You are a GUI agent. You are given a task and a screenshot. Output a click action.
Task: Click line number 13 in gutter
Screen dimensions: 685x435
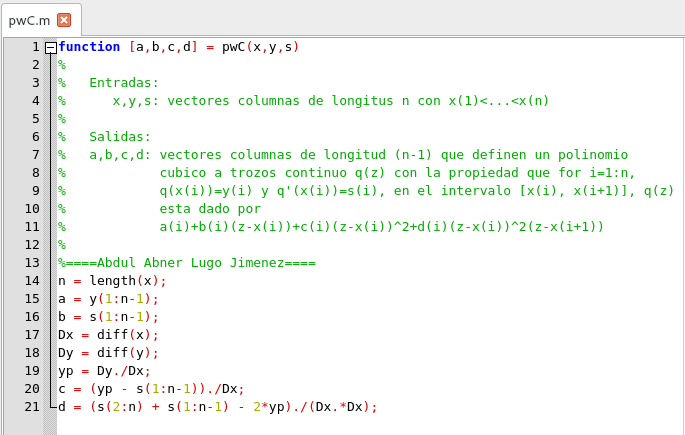tap(32, 262)
